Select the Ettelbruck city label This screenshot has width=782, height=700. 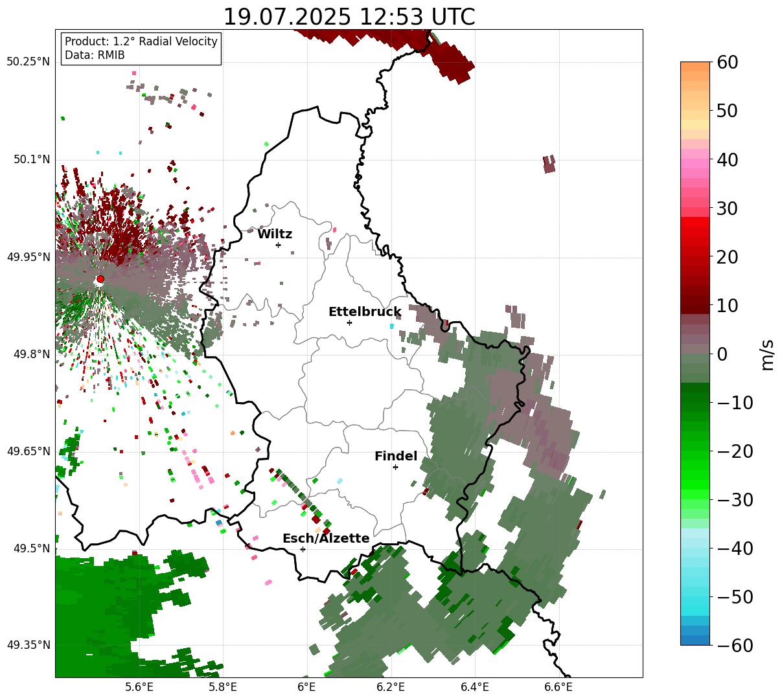tap(365, 311)
